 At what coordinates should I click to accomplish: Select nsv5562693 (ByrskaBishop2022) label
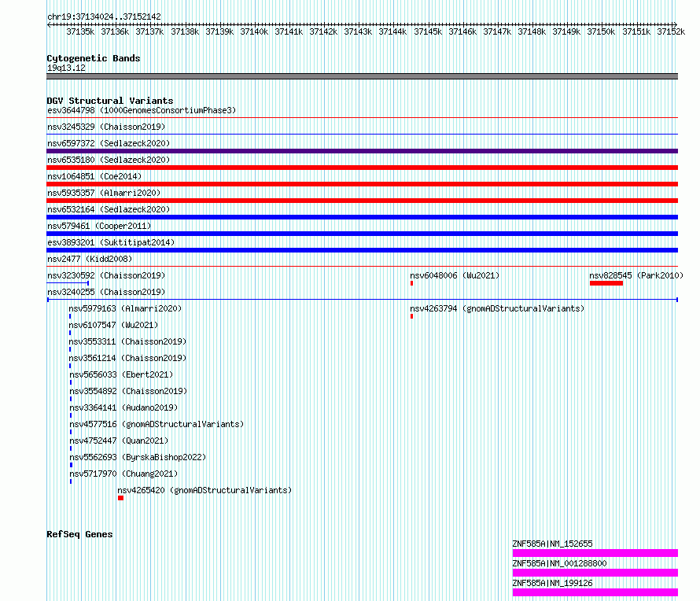[x=138, y=457]
